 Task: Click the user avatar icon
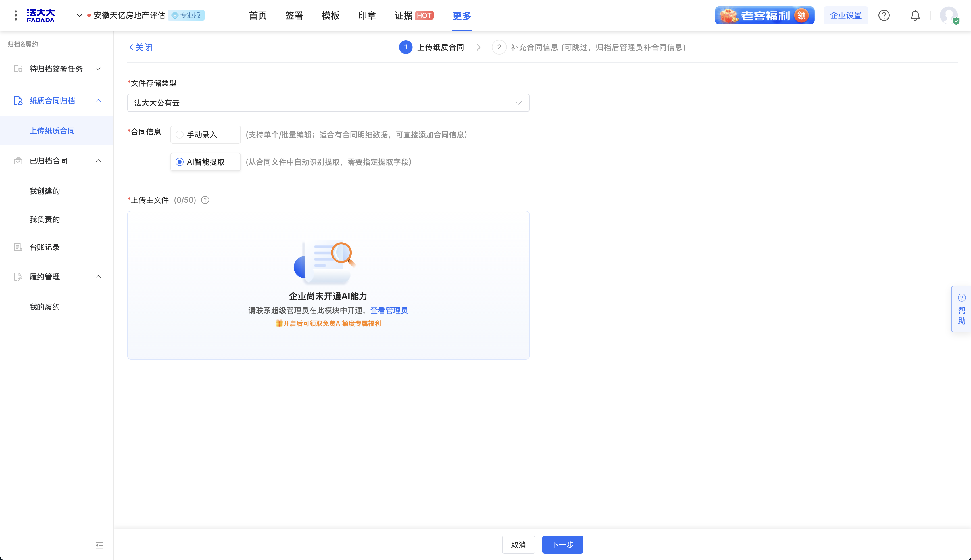pyautogui.click(x=948, y=15)
